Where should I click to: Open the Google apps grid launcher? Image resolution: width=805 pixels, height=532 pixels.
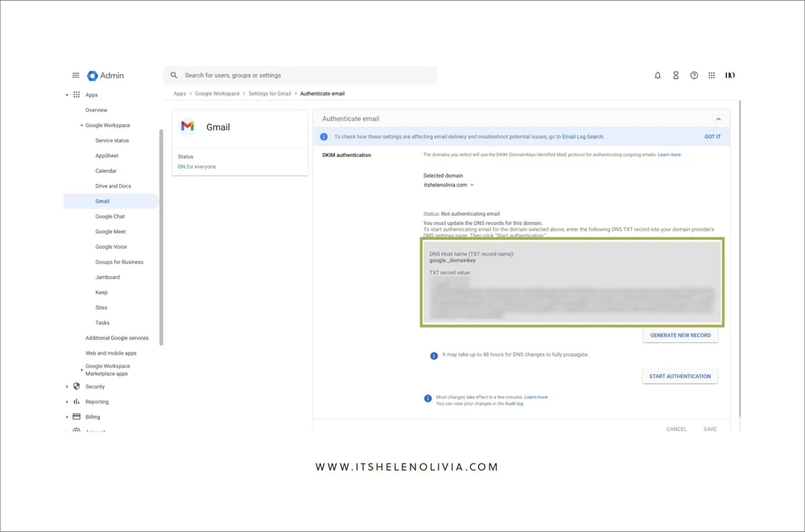click(x=712, y=75)
